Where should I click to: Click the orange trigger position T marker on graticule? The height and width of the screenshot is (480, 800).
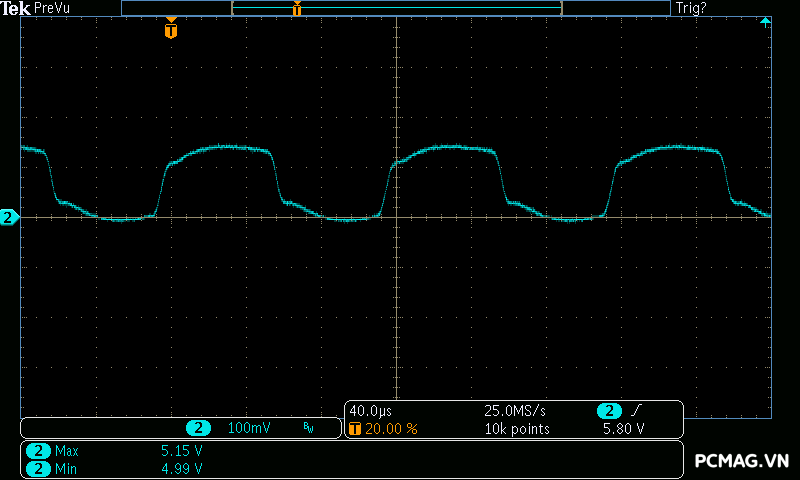click(171, 30)
